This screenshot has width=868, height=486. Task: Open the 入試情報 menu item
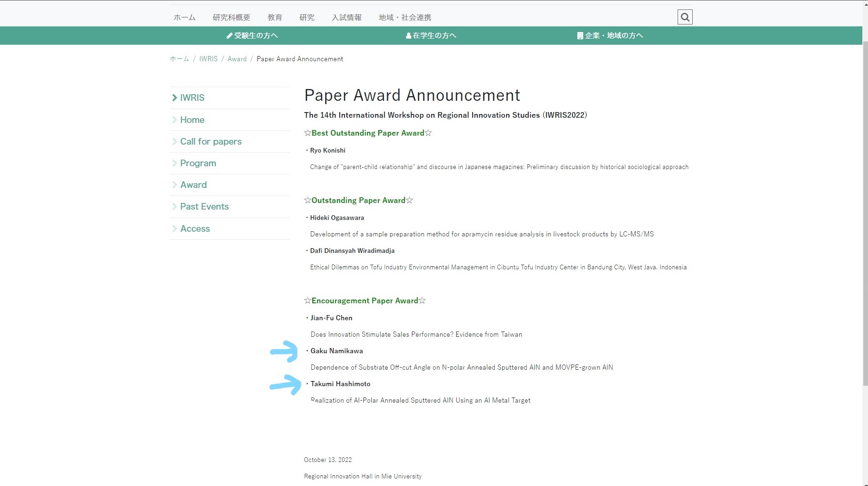[346, 17]
